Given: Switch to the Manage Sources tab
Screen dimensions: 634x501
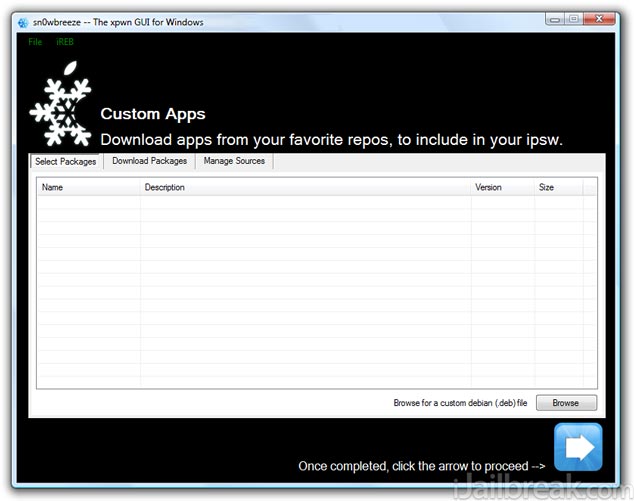Looking at the screenshot, I should [x=234, y=161].
